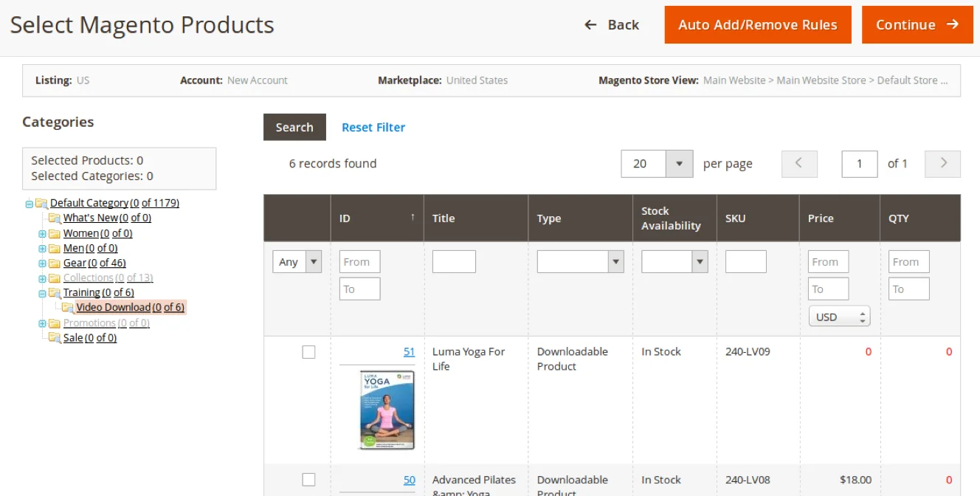980x496 pixels.
Task: Select the Default Category tree item
Action: 114,203
